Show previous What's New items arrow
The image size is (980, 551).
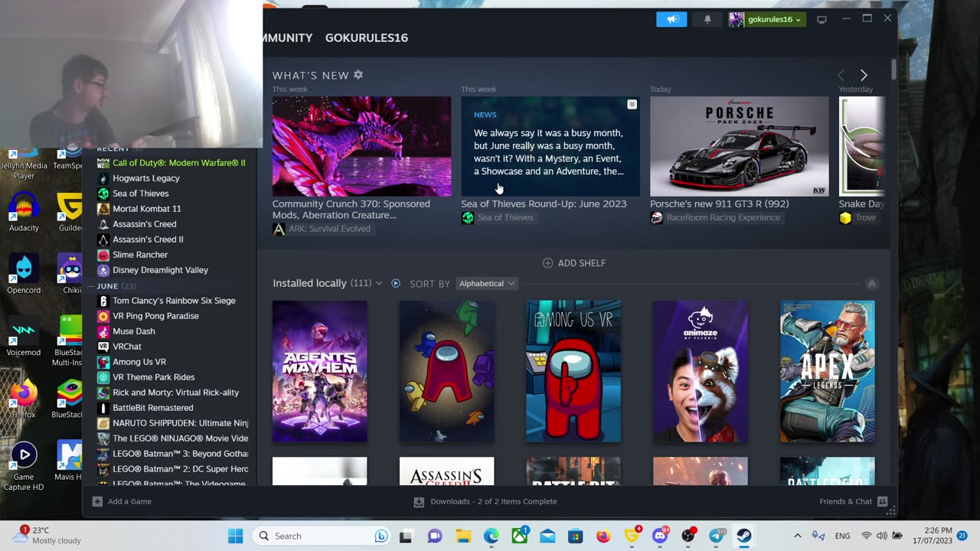coord(841,75)
